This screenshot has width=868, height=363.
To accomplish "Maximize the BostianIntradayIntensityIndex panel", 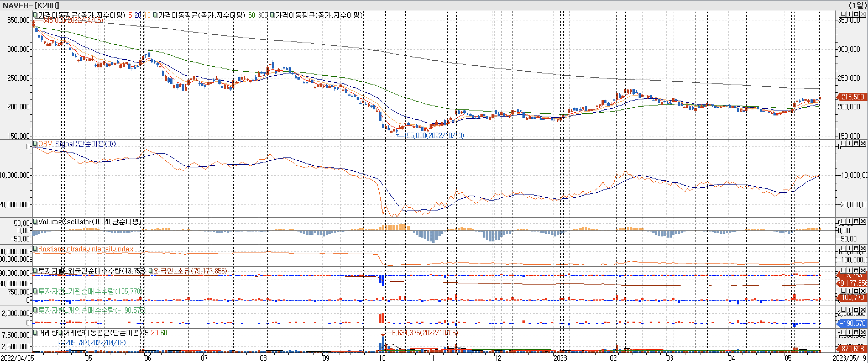I will 856,249.
